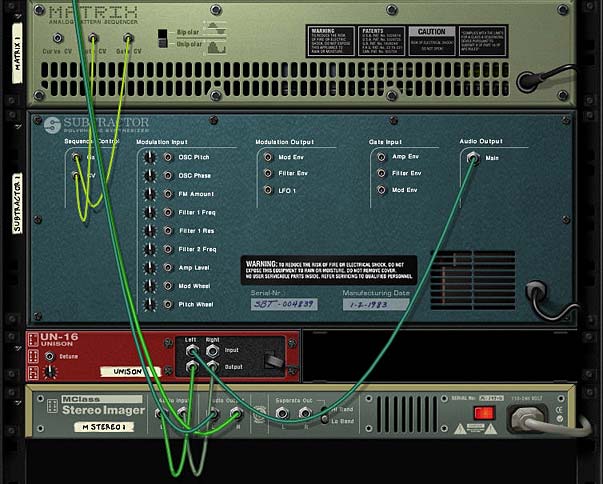
Task: Click the manufacturing date 1-2-1983
Action: point(375,304)
